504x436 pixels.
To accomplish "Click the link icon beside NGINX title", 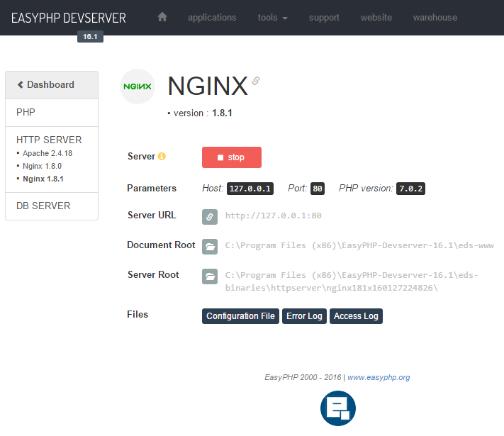I will pyautogui.click(x=256, y=81).
